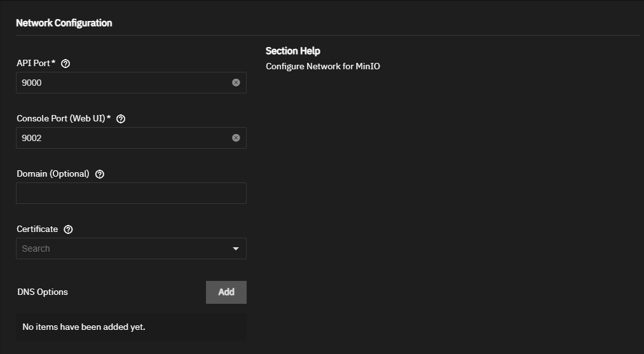644x354 pixels.
Task: Click the DNS Options label
Action: click(x=43, y=292)
